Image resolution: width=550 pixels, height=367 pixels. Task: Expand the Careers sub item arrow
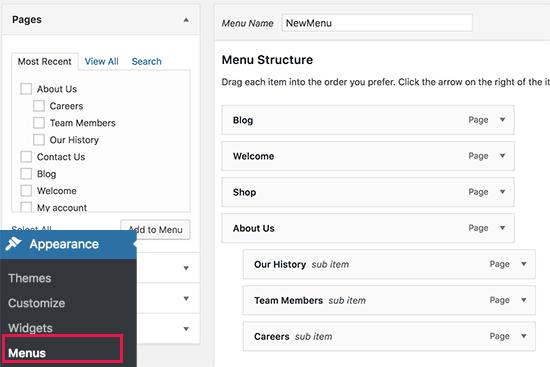pyautogui.click(x=524, y=336)
